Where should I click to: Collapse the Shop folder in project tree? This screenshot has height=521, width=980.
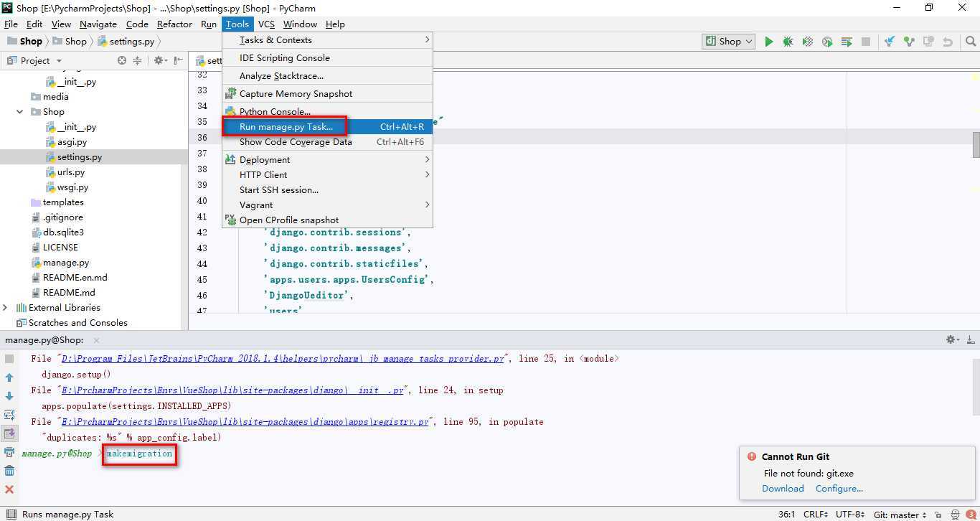[x=19, y=112]
